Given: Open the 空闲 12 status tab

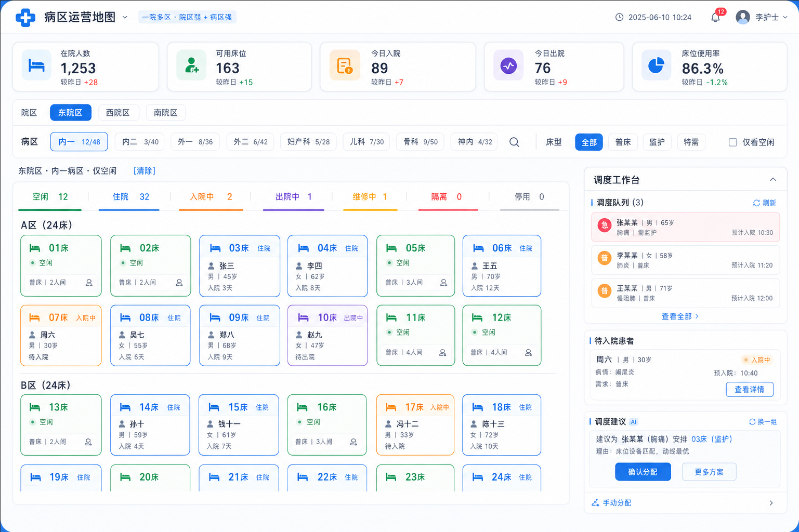Looking at the screenshot, I should [50, 197].
